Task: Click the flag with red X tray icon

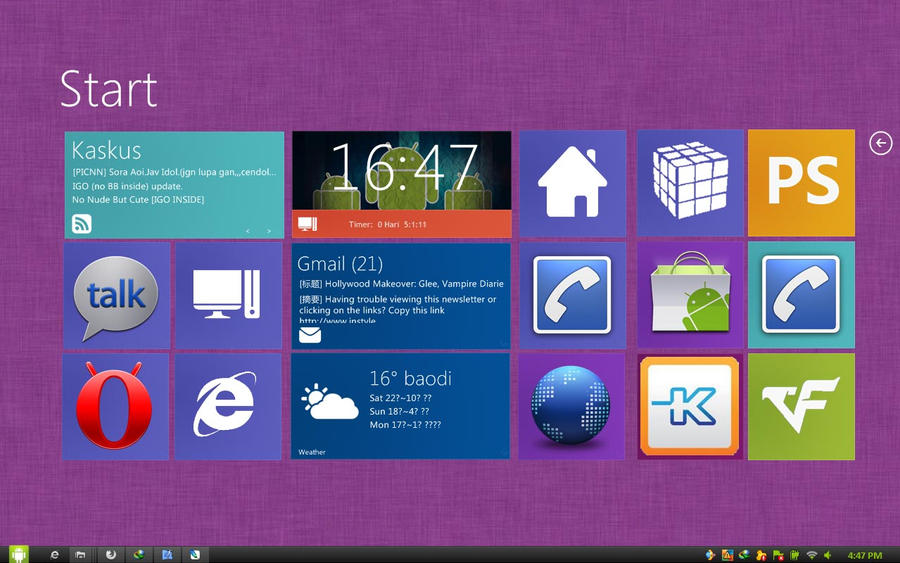Action: pos(778,555)
